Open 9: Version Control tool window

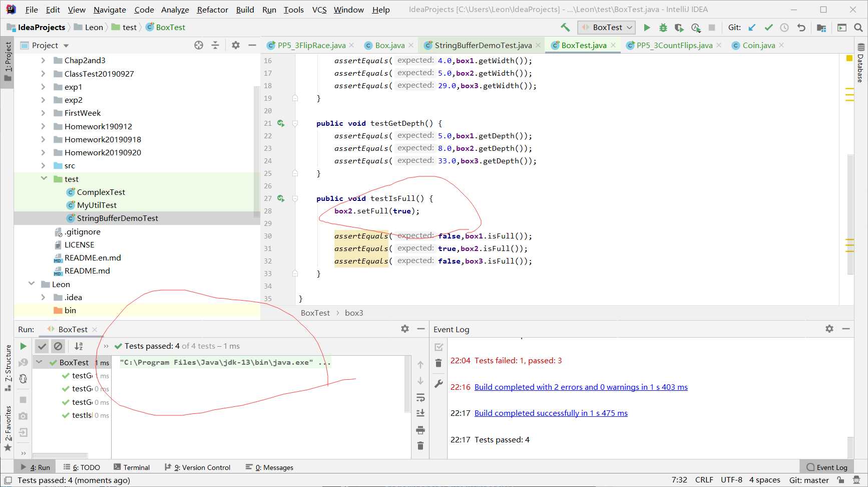click(198, 467)
